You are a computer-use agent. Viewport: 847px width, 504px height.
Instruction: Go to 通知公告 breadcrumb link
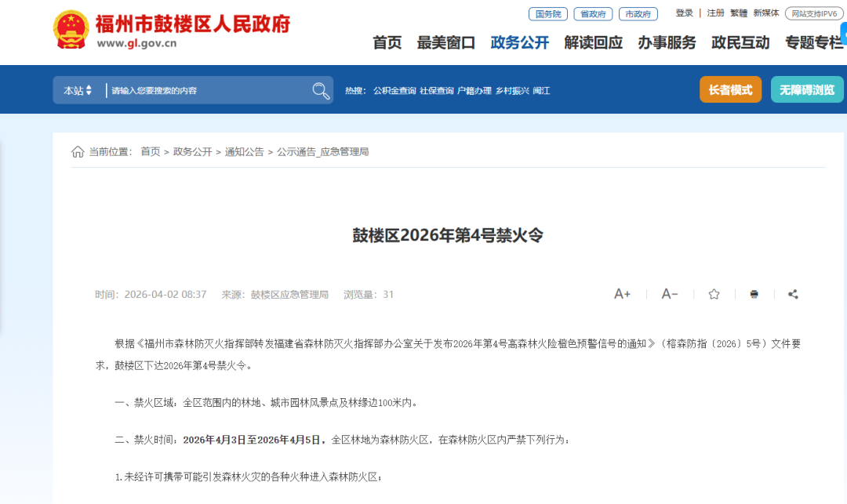pos(244,151)
